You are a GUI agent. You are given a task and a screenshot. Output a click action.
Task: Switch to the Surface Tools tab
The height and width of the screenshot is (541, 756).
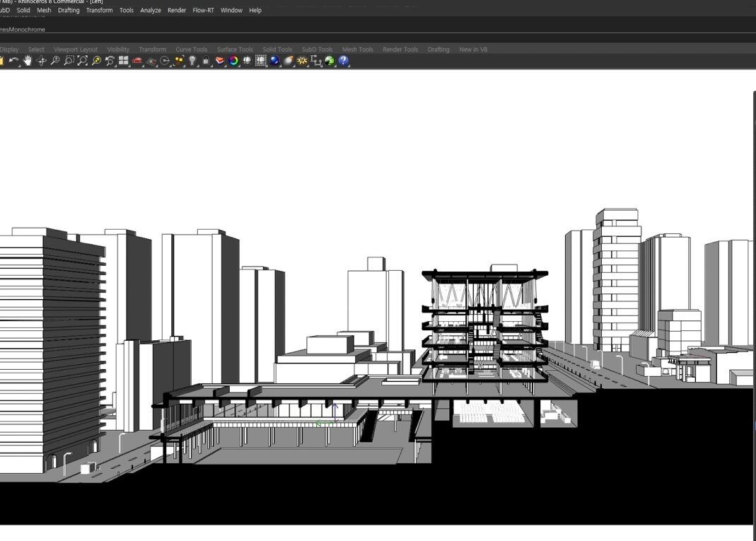[x=235, y=50]
